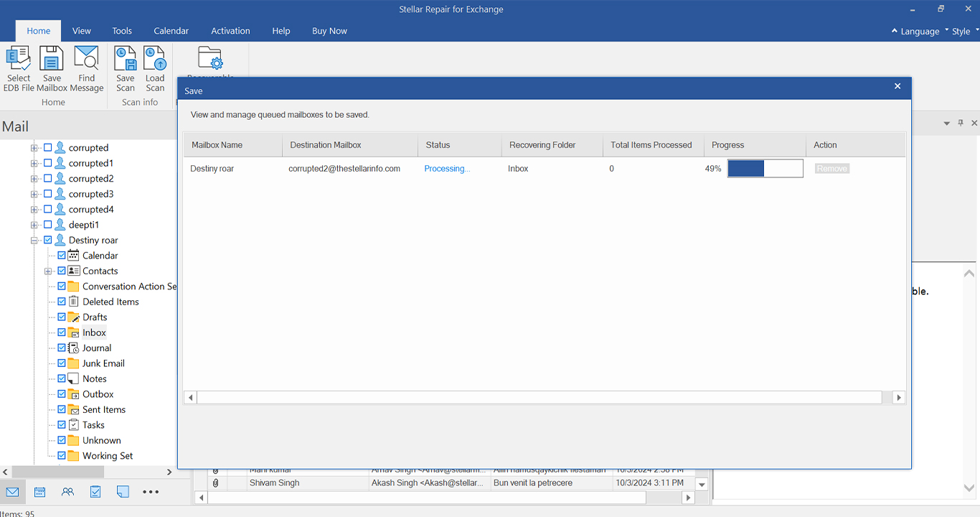Expand the Contacts folder node

click(48, 271)
